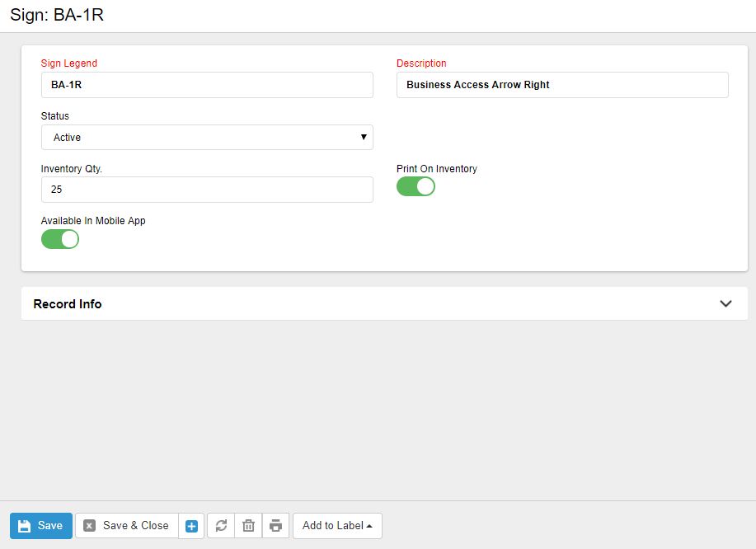The width and height of the screenshot is (756, 549).
Task: Click the Inventory Qty. label
Action: pyautogui.click(x=72, y=169)
